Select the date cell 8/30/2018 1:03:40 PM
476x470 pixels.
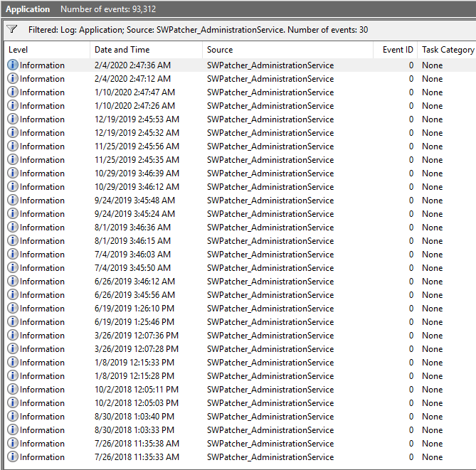(134, 416)
